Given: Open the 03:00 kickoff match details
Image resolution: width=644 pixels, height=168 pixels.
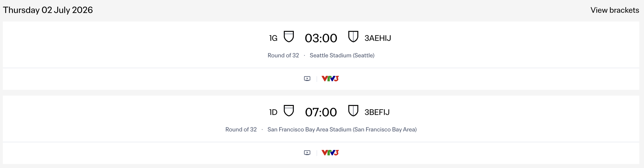Looking at the screenshot, I should 321,38.
